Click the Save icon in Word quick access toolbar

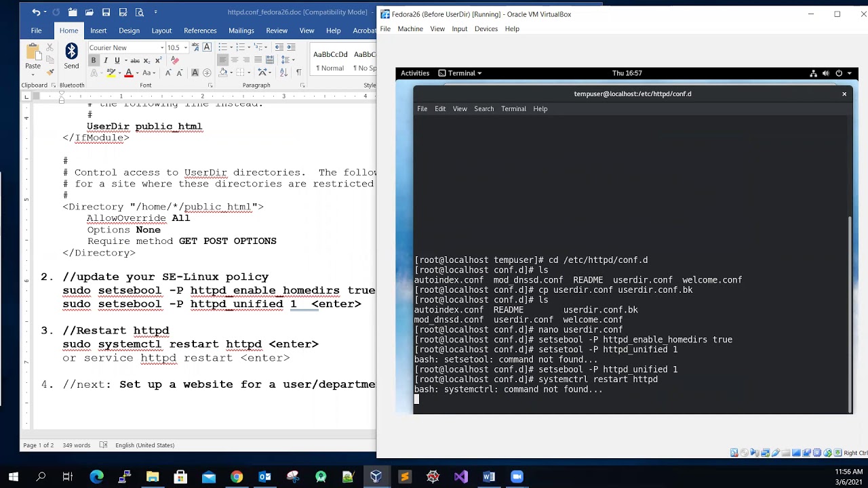106,12
